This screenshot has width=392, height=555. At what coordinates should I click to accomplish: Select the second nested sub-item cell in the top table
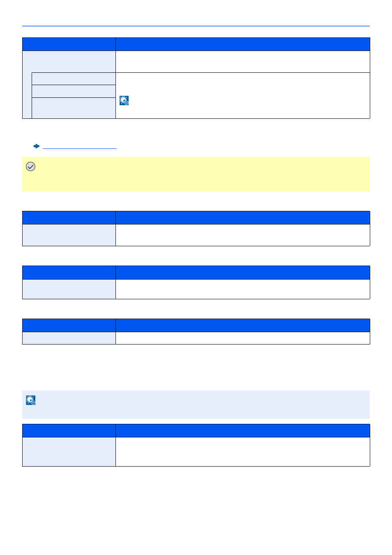(74, 91)
